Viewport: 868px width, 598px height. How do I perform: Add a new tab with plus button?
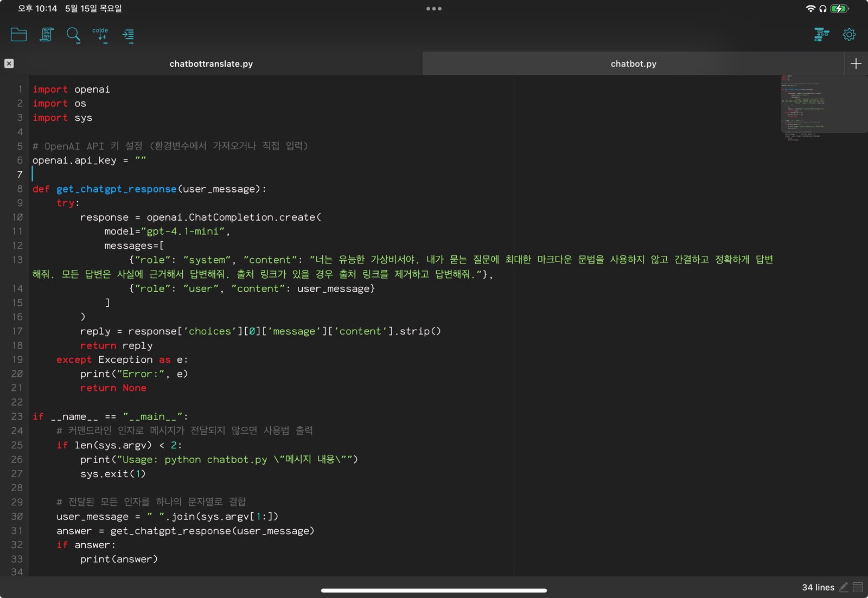(x=856, y=63)
